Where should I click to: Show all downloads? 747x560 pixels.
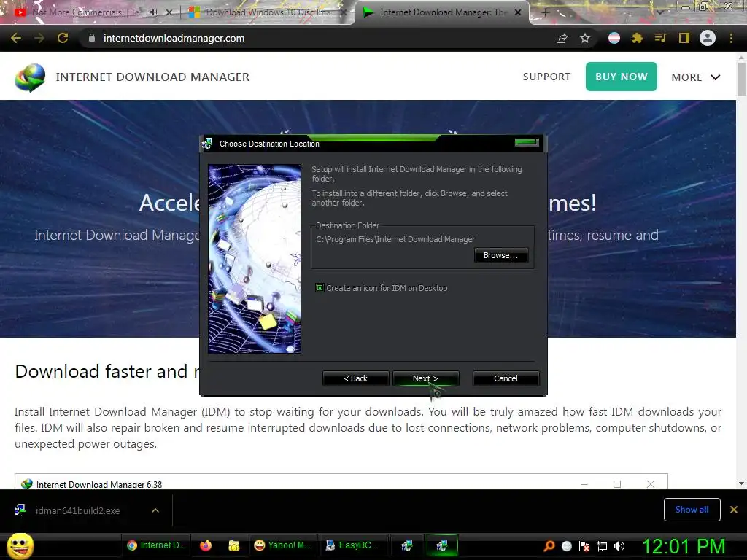point(692,510)
